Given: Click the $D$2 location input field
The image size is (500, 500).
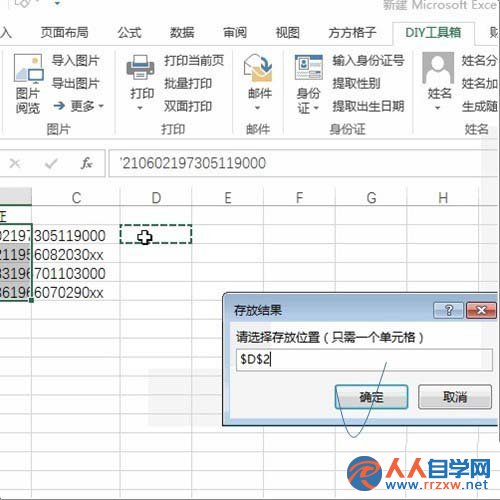Looking at the screenshot, I should pyautogui.click(x=364, y=360).
